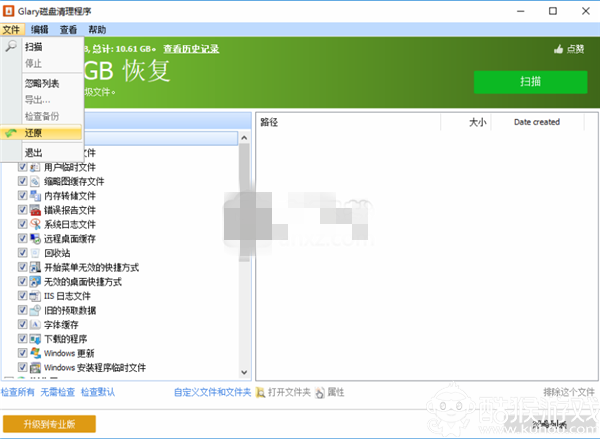Click the invalid desktop shortcuts icon
The height and width of the screenshot is (439, 600).
point(35,281)
